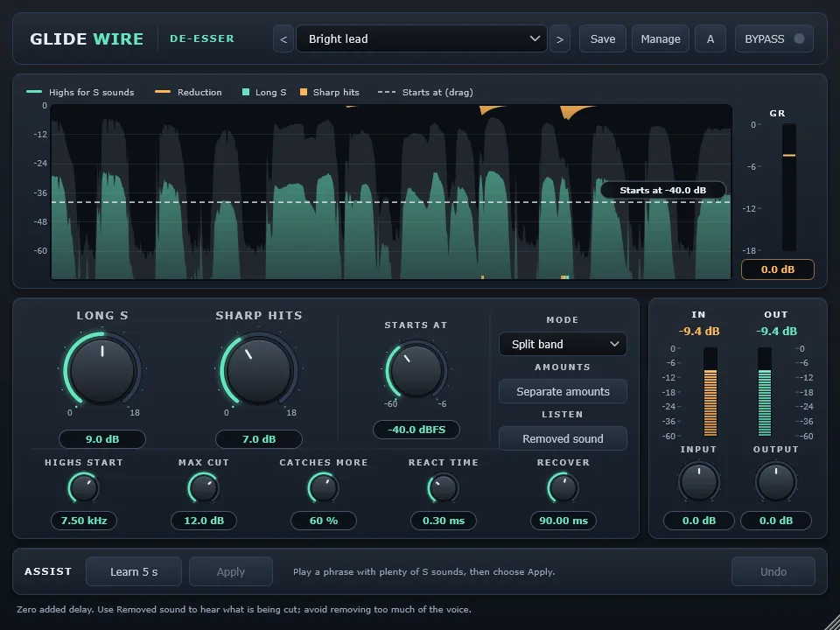Click the DE-ESSER label
The height and width of the screenshot is (630, 840).
point(202,39)
